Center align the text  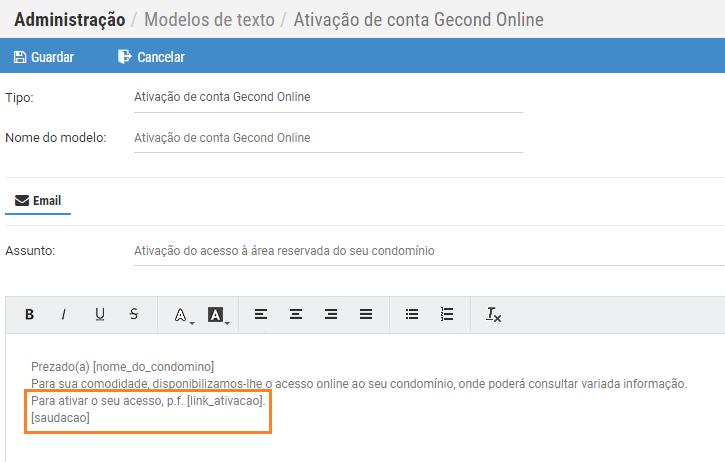[x=296, y=314]
